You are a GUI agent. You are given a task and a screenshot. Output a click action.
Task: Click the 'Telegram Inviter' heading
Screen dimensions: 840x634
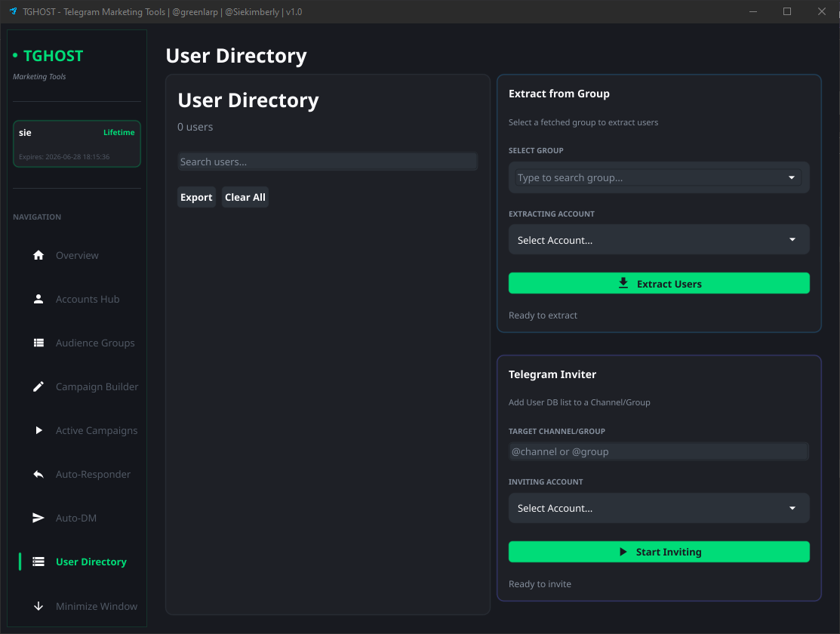click(552, 374)
